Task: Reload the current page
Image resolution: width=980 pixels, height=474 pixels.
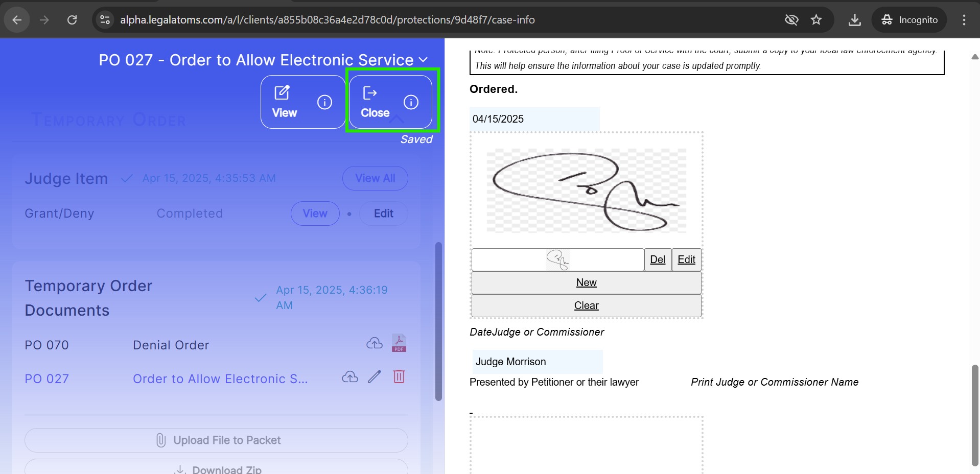Action: coord(72,20)
